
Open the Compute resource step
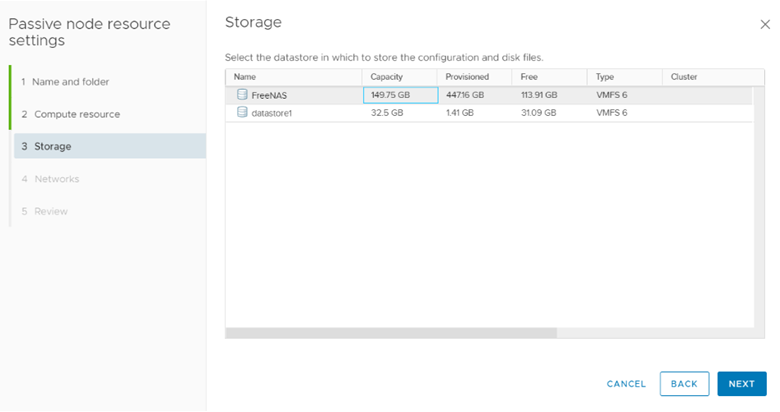pos(77,114)
